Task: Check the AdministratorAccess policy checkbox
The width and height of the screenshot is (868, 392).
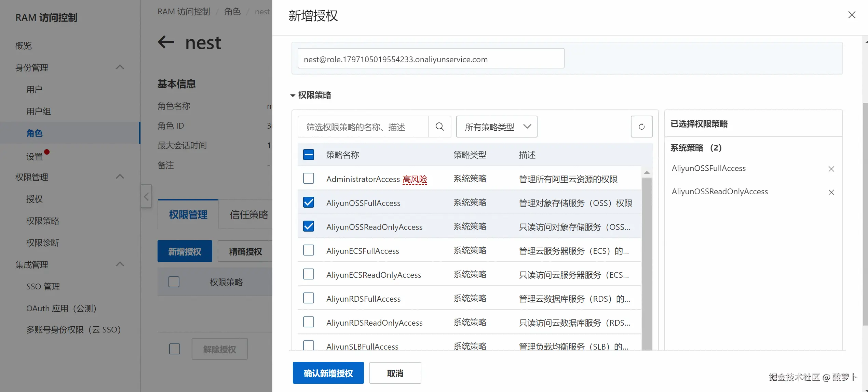Action: click(x=308, y=179)
